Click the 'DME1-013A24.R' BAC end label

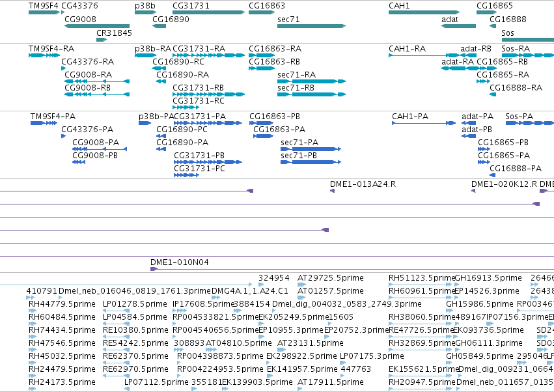point(363,184)
